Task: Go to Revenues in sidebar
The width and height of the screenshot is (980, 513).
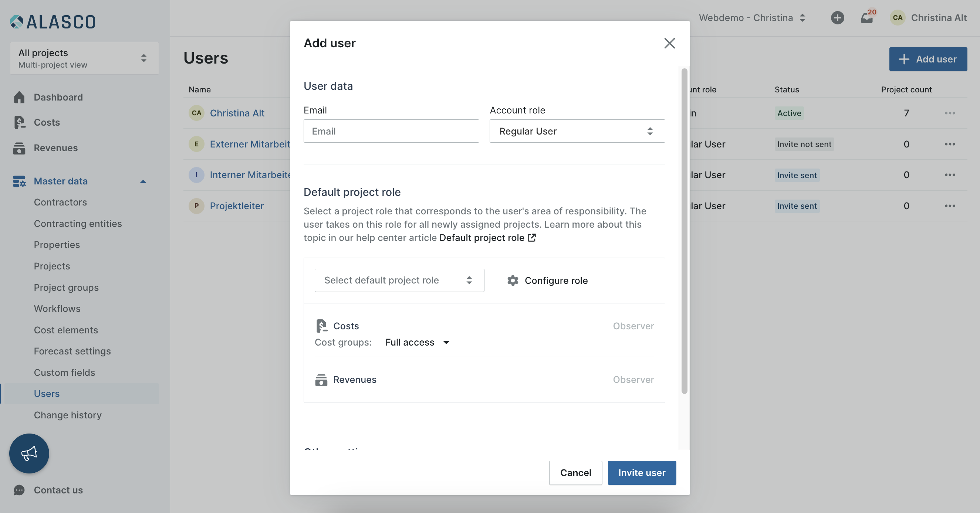Action: (55, 148)
